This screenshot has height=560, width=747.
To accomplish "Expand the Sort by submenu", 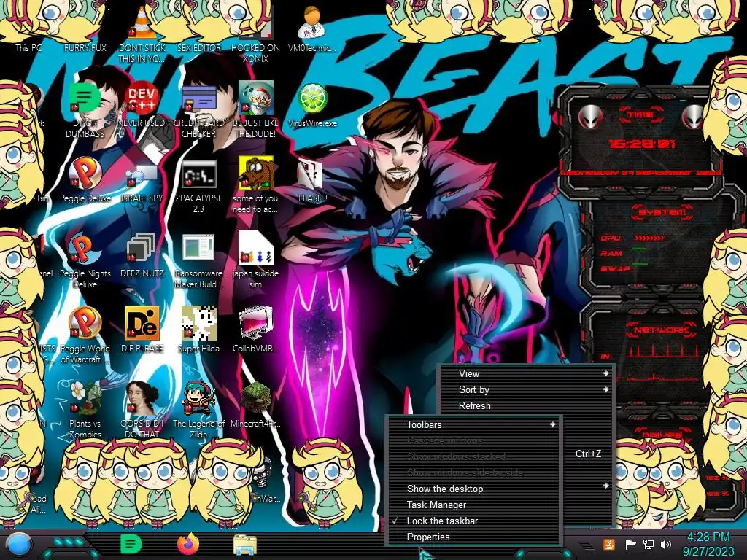I will click(x=526, y=389).
